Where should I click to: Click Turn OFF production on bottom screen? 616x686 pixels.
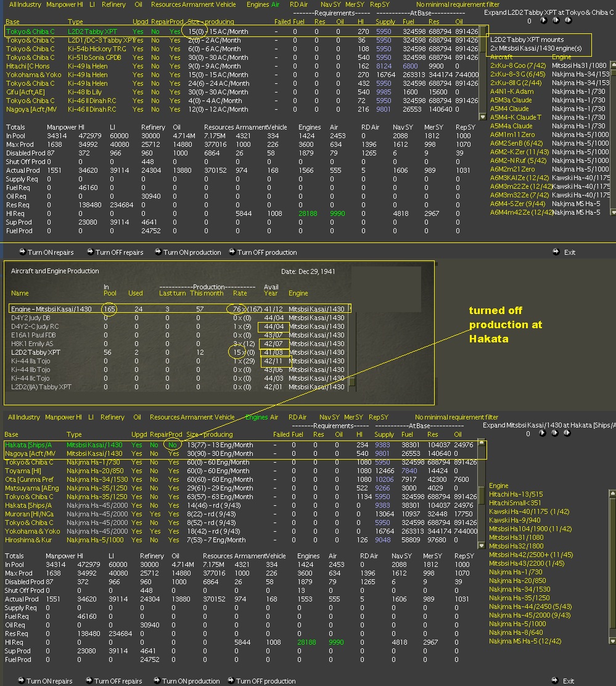pyautogui.click(x=261, y=680)
